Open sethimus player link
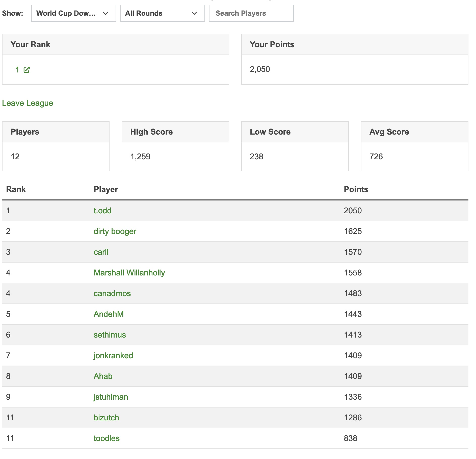 [110, 335]
